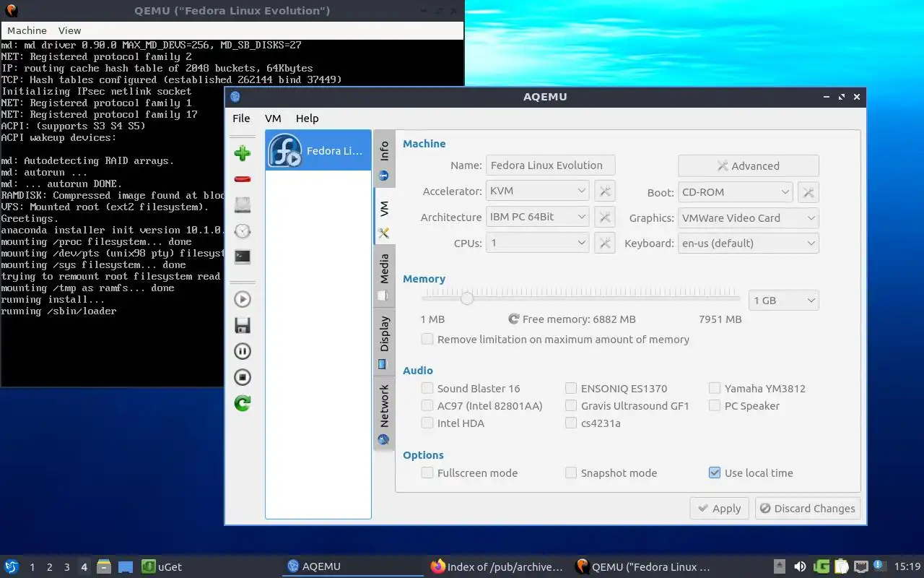This screenshot has height=578, width=924.
Task: Start the VM with the play icon
Action: click(x=243, y=299)
